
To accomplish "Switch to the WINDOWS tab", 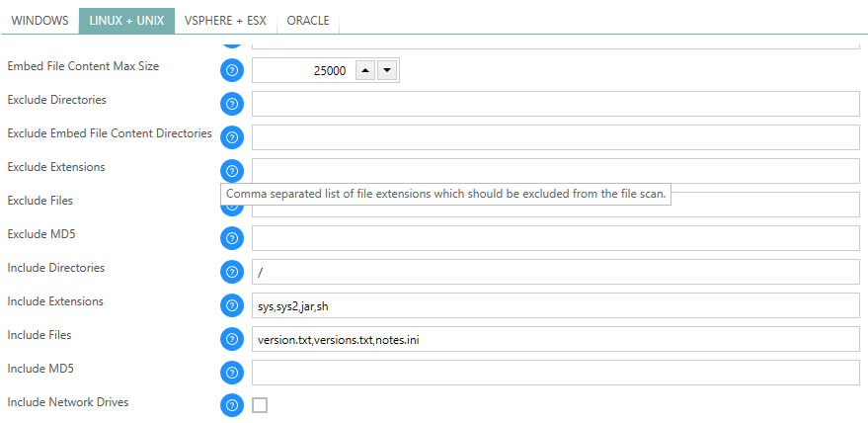I will (39, 21).
